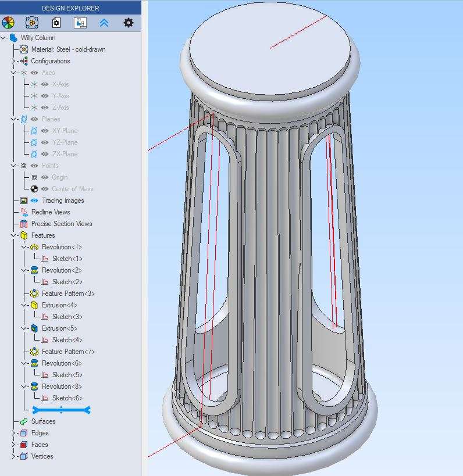This screenshot has width=463, height=476.
Task: Click the Configurations node icon
Action: pos(24,61)
